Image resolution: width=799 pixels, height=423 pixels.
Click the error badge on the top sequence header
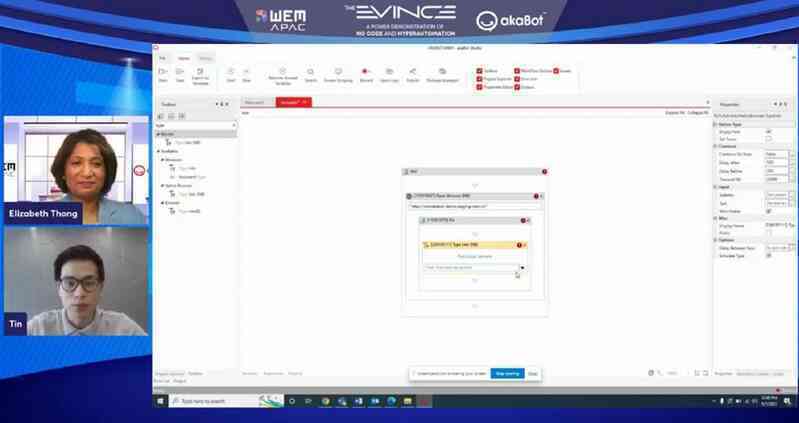pos(544,172)
